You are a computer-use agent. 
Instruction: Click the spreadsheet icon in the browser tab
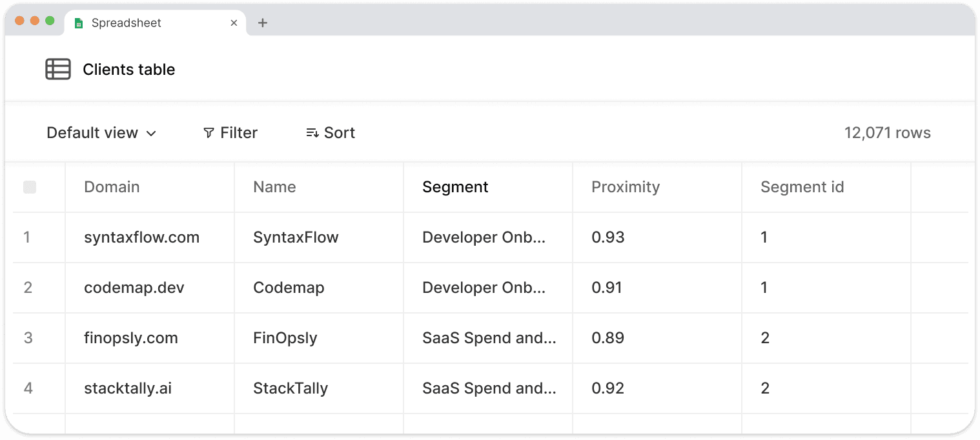point(79,23)
